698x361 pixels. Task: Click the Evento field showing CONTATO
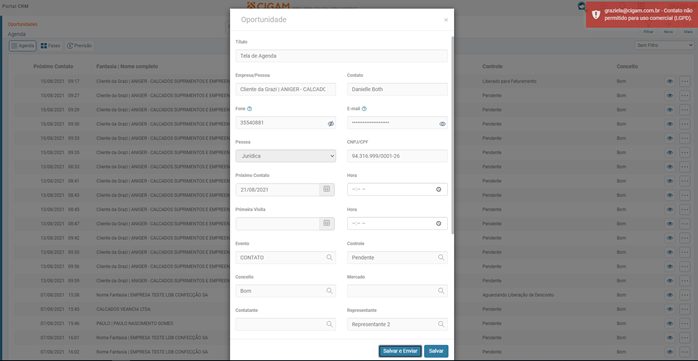pyautogui.click(x=286, y=257)
